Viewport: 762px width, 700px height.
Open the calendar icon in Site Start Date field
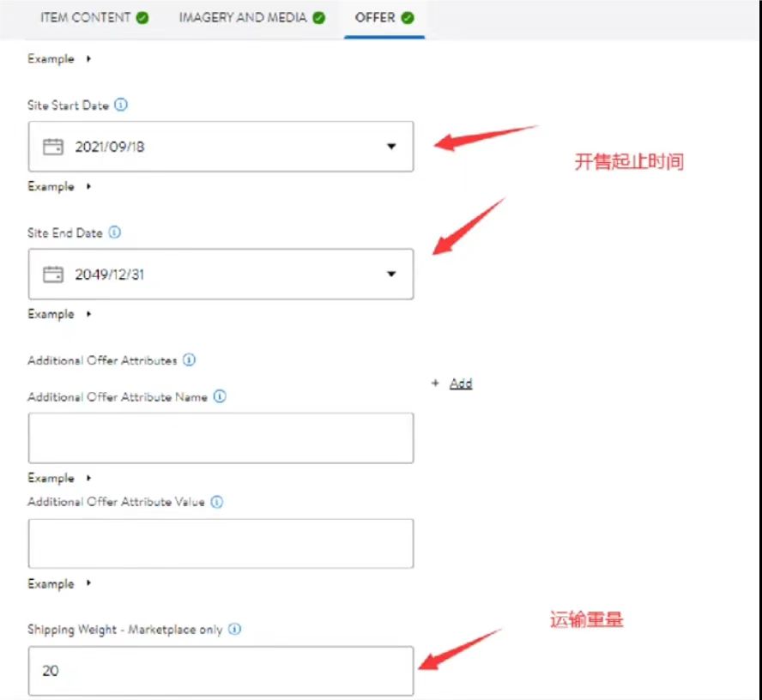tap(51, 147)
